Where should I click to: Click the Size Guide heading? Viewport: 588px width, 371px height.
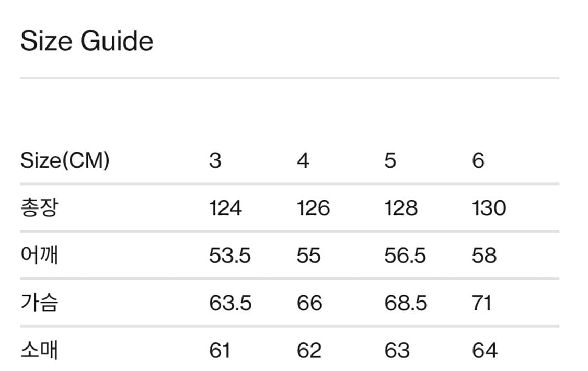pyautogui.click(x=87, y=41)
